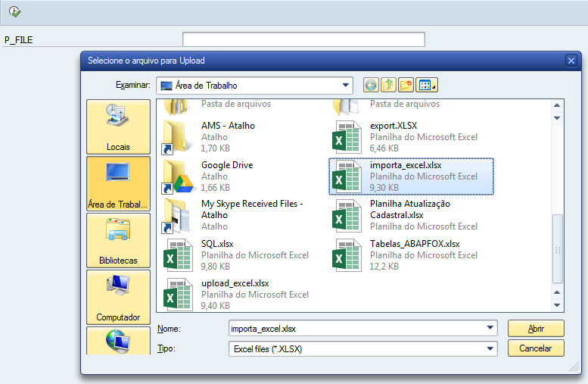This screenshot has height=384, width=588.
Task: Select the upload_excel.xlsx file icon
Action: point(178,295)
